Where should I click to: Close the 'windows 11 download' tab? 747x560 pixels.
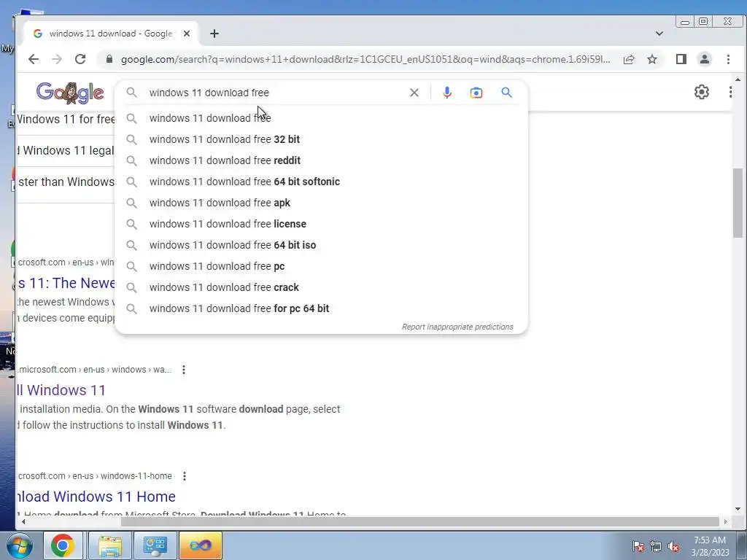[187, 34]
